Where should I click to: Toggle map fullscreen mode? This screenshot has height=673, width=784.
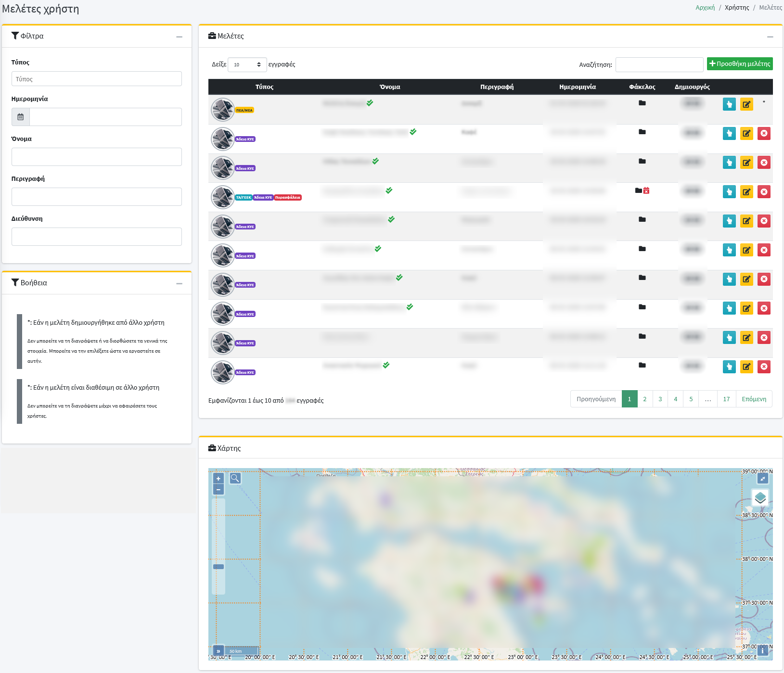[763, 479]
